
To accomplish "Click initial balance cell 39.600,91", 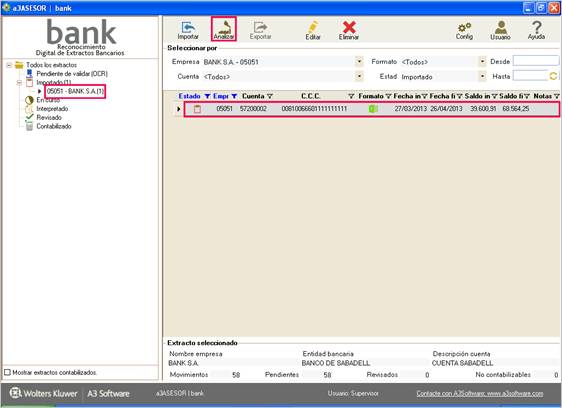I will (483, 109).
